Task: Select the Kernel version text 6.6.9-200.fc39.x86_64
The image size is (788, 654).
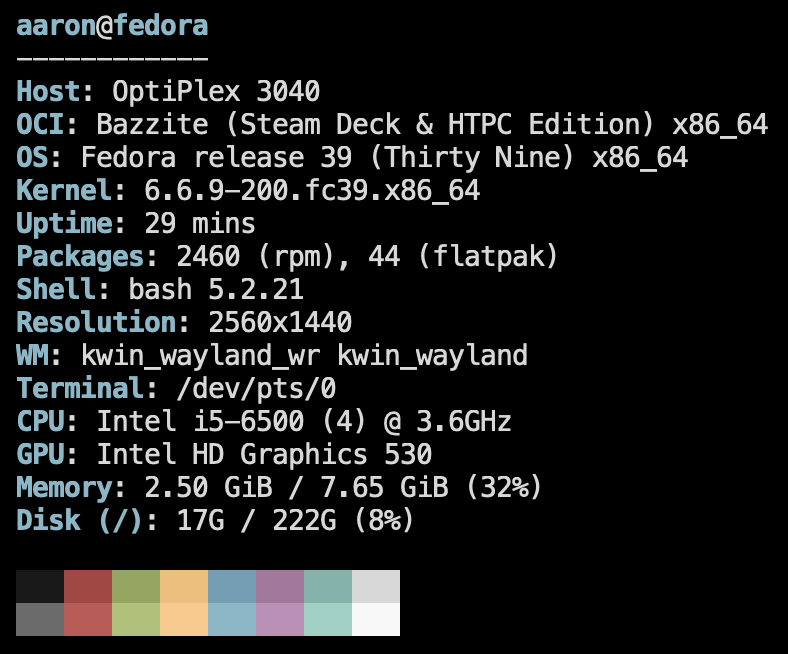Action: [x=312, y=191]
